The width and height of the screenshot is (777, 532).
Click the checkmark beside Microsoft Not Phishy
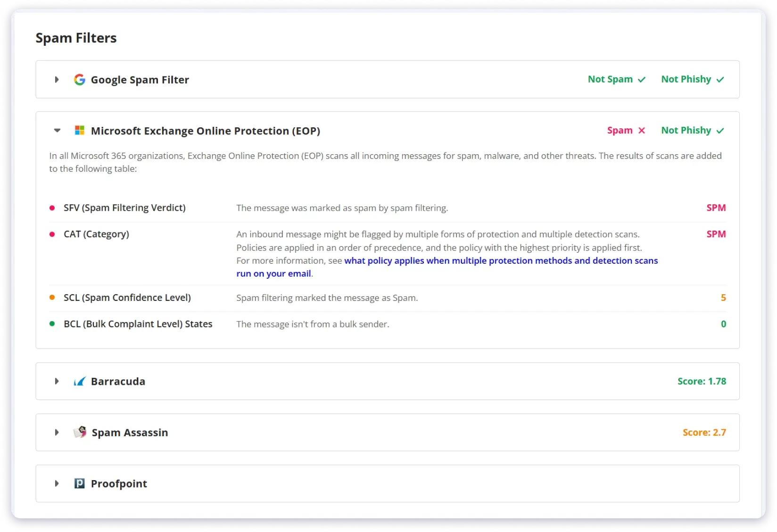point(720,131)
